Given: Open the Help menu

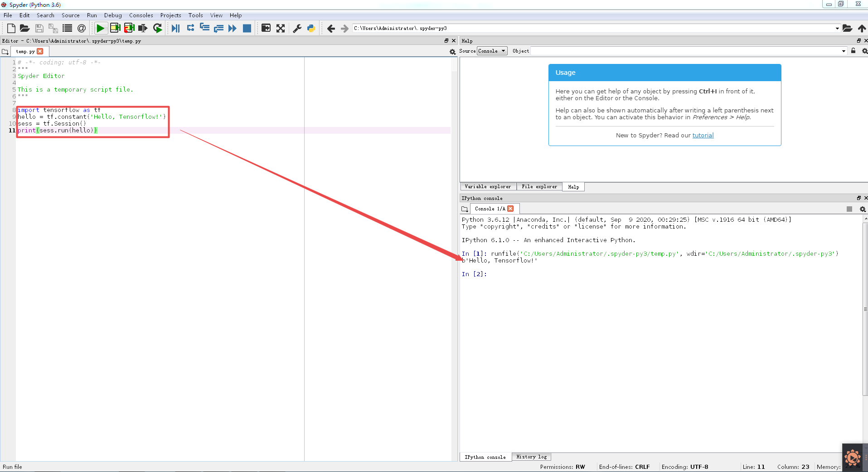Looking at the screenshot, I should (236, 15).
